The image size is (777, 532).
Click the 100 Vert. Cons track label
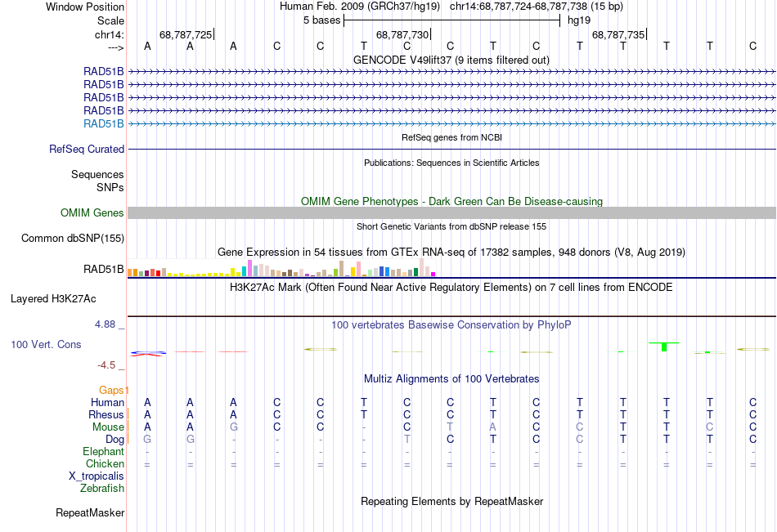[x=46, y=344]
